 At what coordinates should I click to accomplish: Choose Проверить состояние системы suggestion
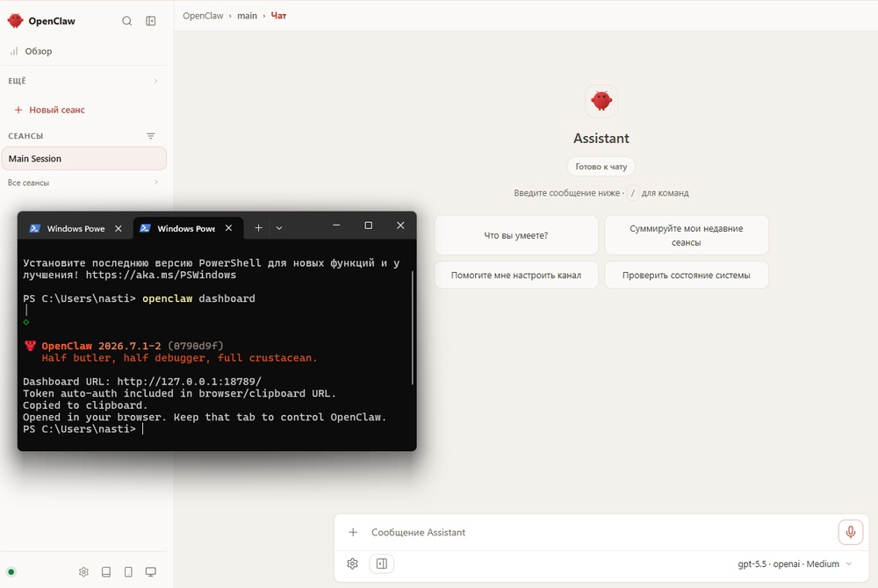[686, 276]
